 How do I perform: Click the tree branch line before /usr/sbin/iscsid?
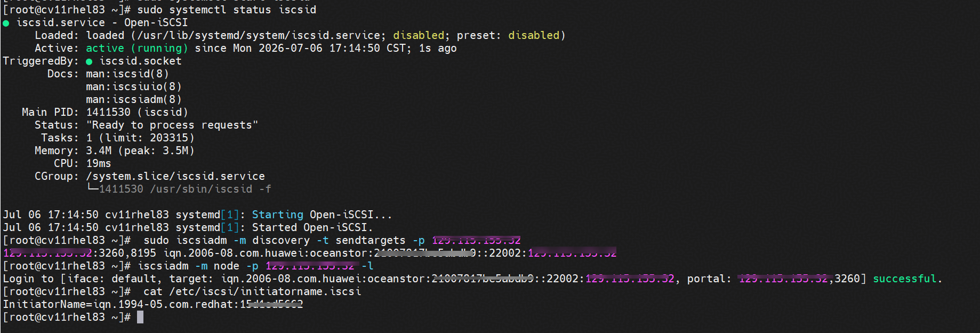tap(92, 188)
